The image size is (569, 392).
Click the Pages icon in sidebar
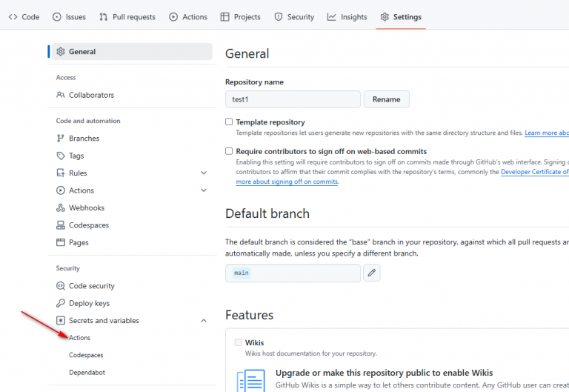pyautogui.click(x=61, y=242)
